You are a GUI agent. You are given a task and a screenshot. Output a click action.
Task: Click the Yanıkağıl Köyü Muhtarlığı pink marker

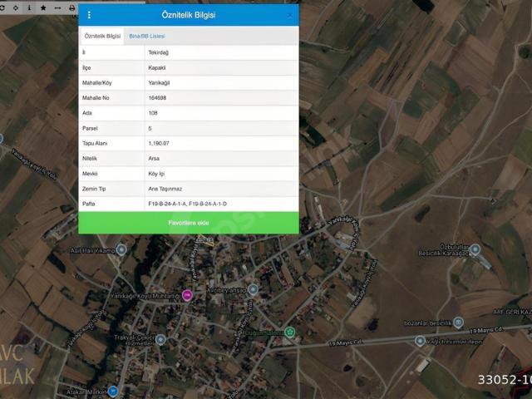pyautogui.click(x=187, y=296)
